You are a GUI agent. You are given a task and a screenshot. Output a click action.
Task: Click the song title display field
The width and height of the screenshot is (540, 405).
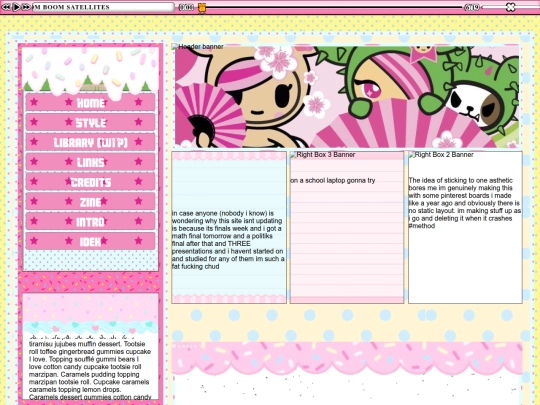(x=103, y=7)
